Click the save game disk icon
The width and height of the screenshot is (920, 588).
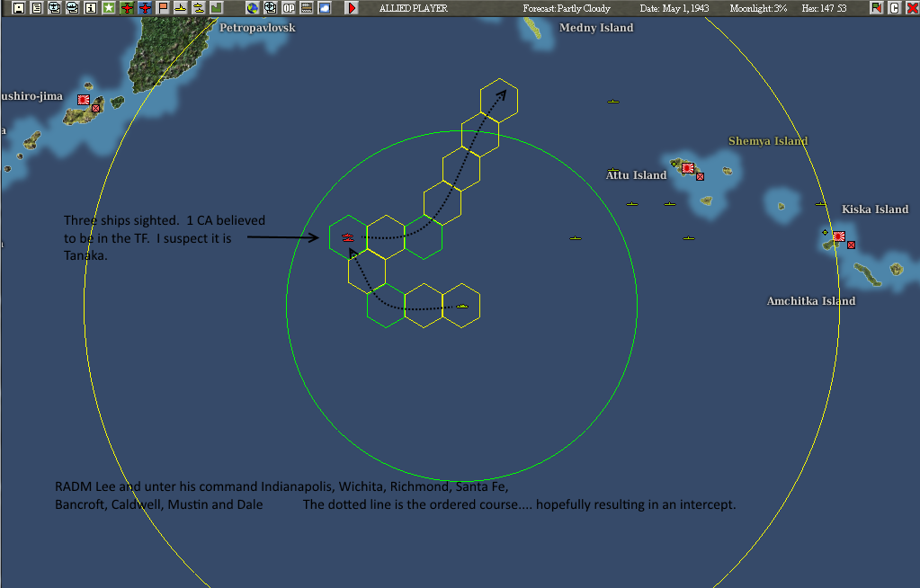point(19,7)
